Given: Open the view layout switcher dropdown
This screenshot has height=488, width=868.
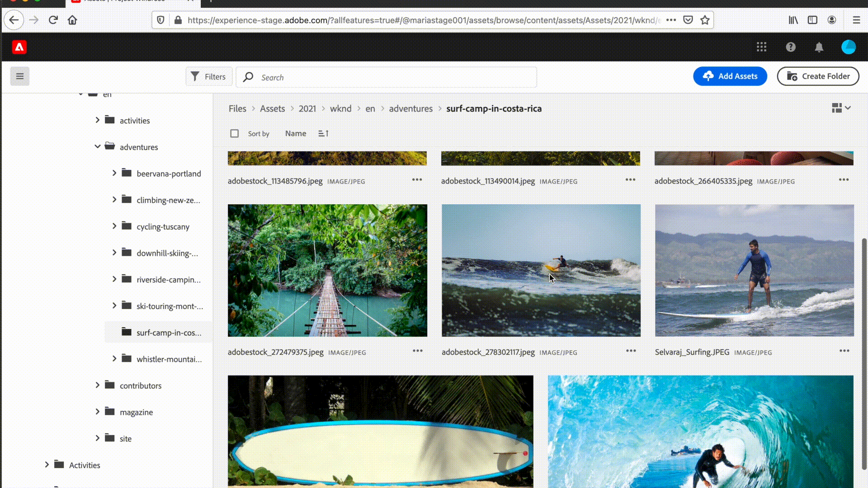Looking at the screenshot, I should (x=841, y=108).
